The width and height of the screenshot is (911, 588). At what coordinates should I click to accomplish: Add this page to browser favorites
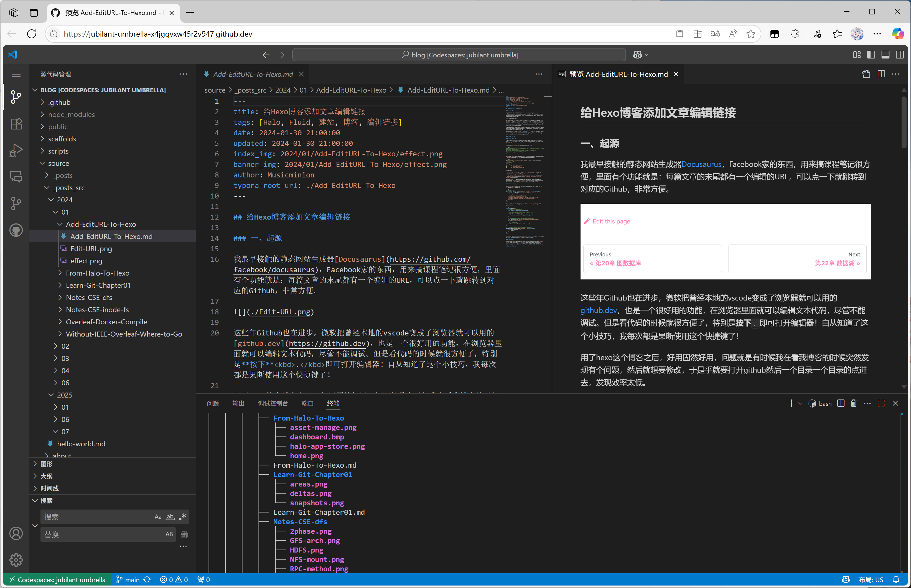click(751, 34)
